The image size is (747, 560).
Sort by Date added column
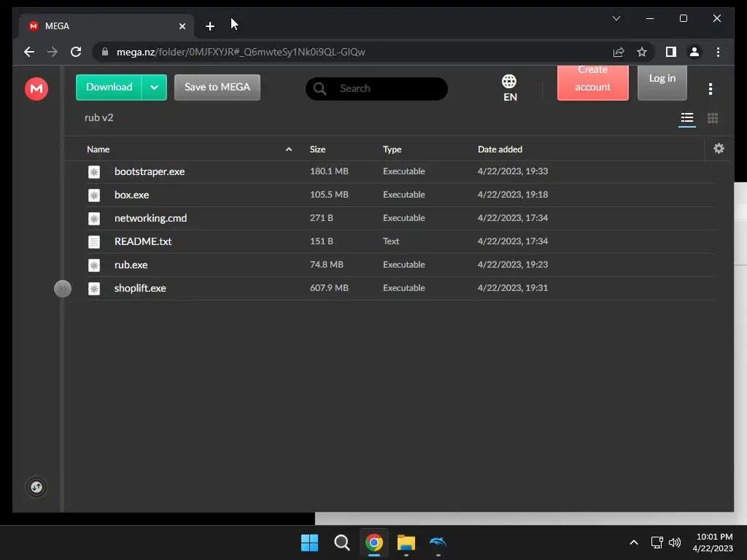click(x=500, y=149)
